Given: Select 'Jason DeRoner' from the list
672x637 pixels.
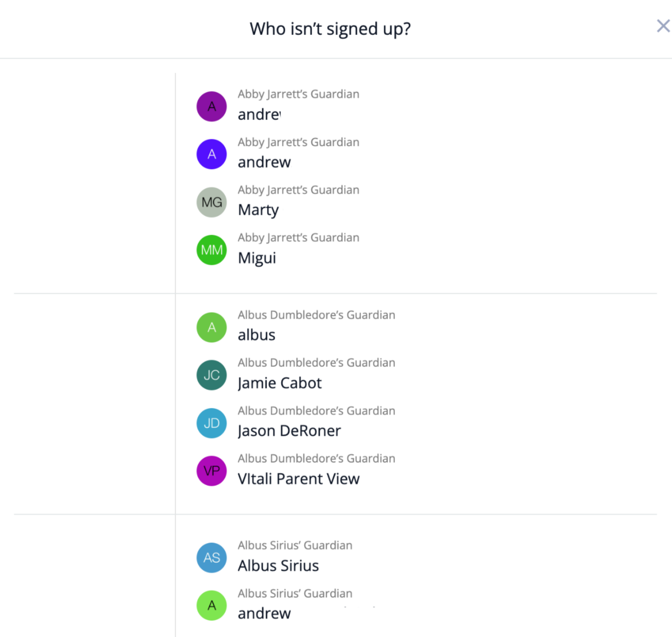Looking at the screenshot, I should pyautogui.click(x=289, y=431).
